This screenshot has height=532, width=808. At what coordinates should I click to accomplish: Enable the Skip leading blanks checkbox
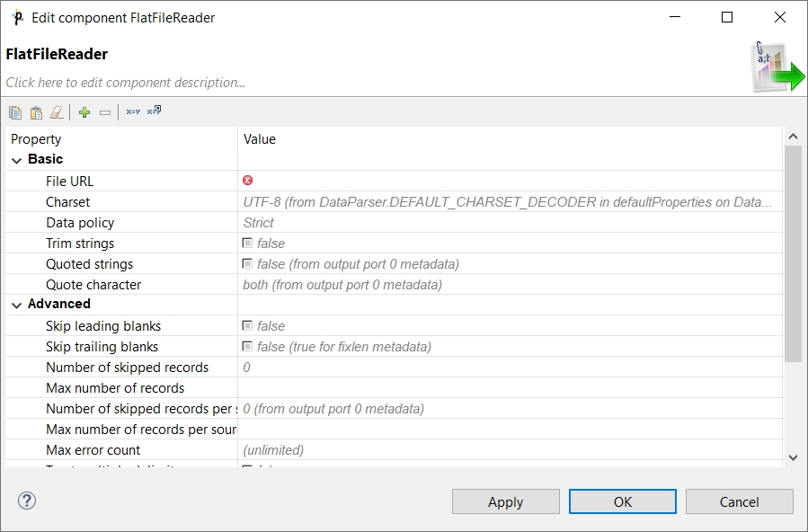pyautogui.click(x=247, y=325)
